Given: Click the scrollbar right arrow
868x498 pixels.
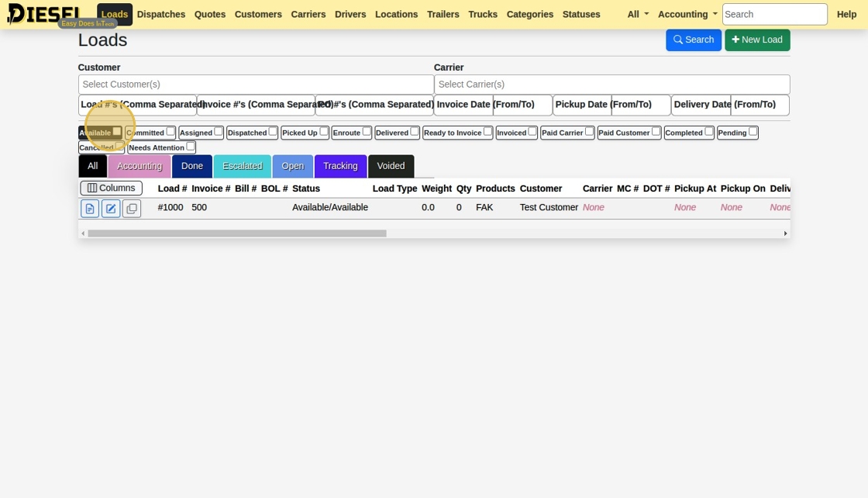Looking at the screenshot, I should coord(785,233).
